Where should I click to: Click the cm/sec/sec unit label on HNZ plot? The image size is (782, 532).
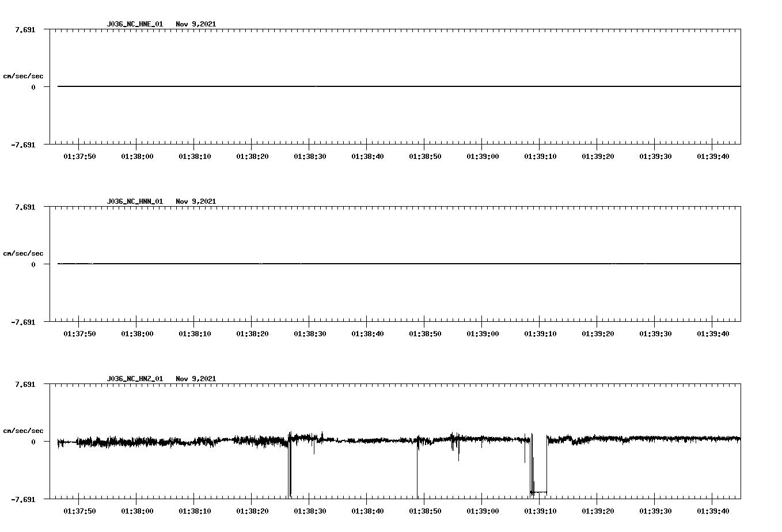pos(23,431)
